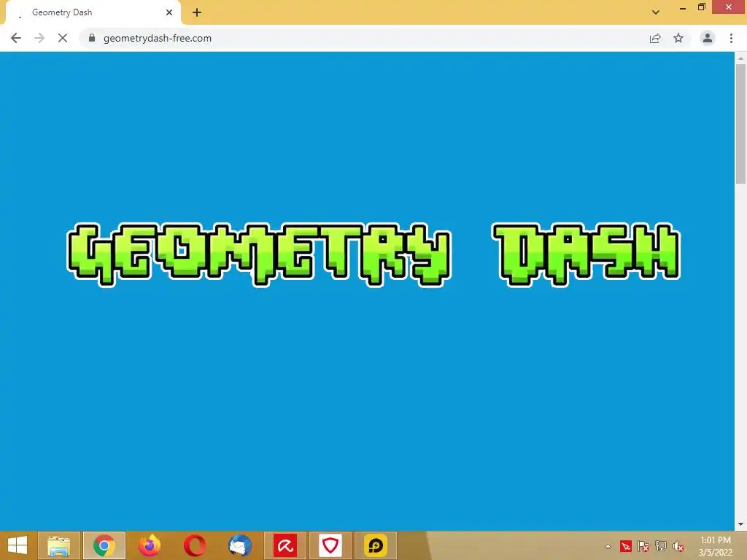Show hidden tray icons
Screen dimensions: 747x560
click(x=608, y=546)
